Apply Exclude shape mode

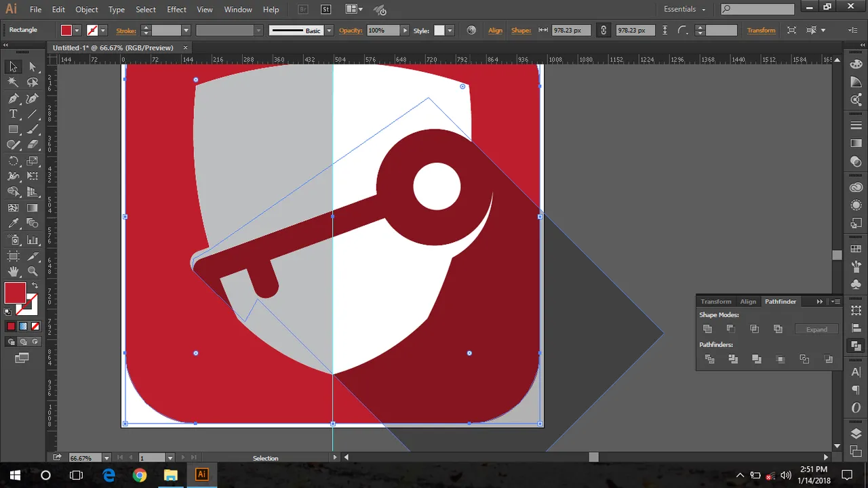[x=778, y=329]
